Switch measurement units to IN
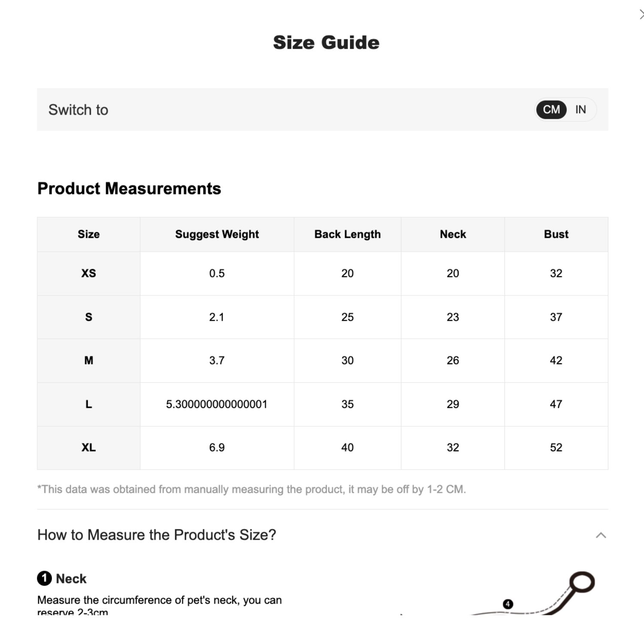644x644 pixels. [x=580, y=109]
